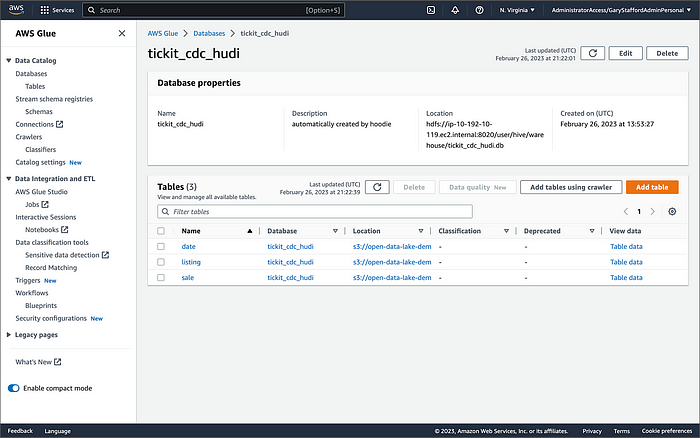Open Interactive Sessions in sidebar
Image resolution: width=700 pixels, height=438 pixels.
coord(46,217)
